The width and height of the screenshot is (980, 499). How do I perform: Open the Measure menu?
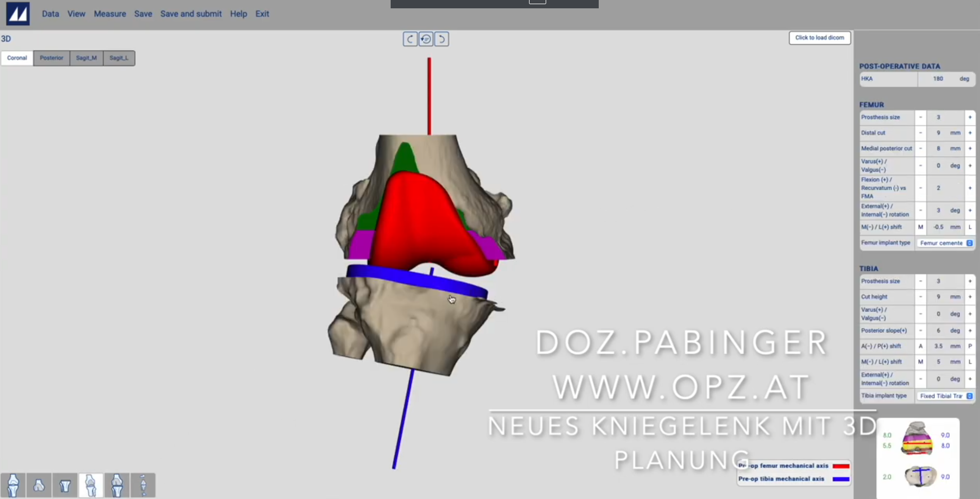[110, 14]
